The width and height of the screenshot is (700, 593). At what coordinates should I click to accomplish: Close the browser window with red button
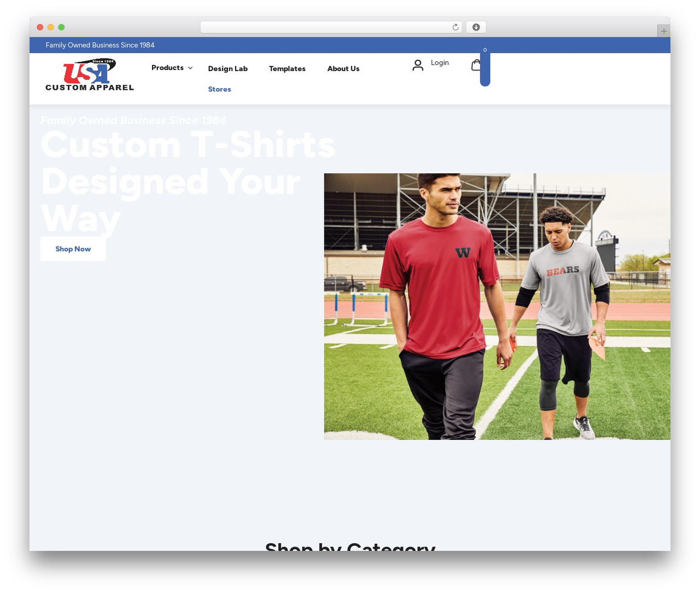tap(40, 27)
